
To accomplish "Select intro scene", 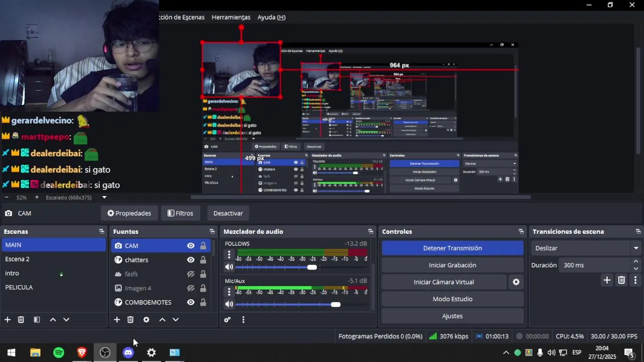I will click(53, 273).
